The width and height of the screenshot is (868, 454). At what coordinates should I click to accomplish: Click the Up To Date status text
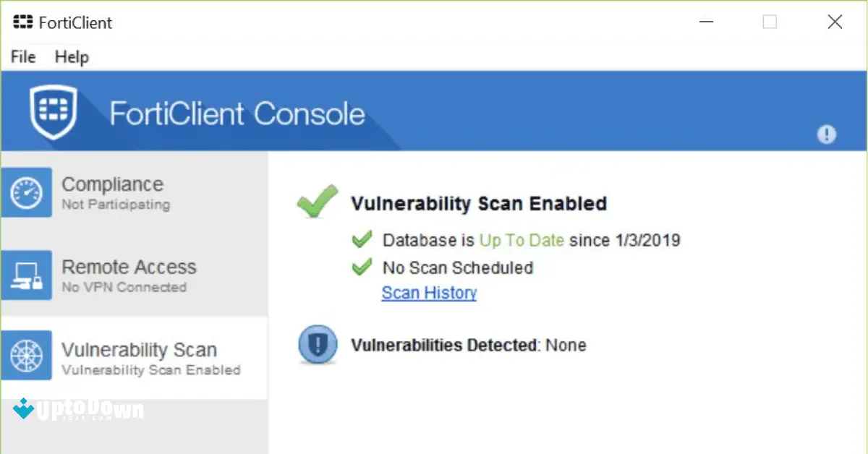point(522,240)
